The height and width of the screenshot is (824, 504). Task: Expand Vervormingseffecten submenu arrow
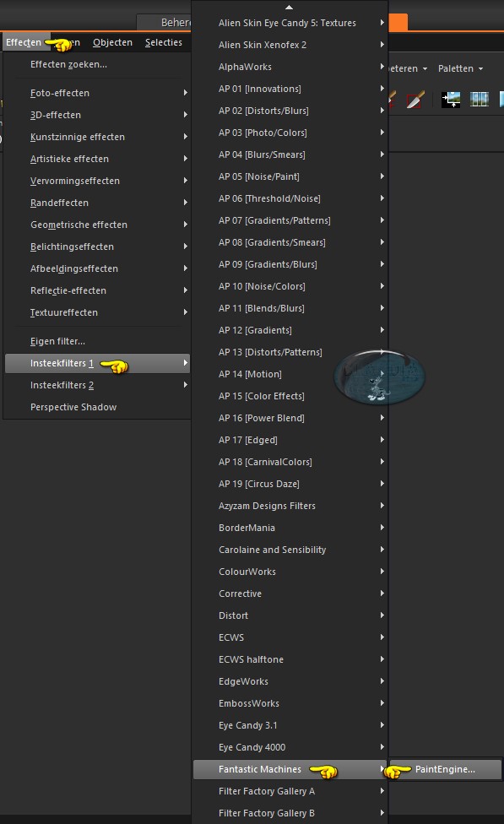point(186,181)
